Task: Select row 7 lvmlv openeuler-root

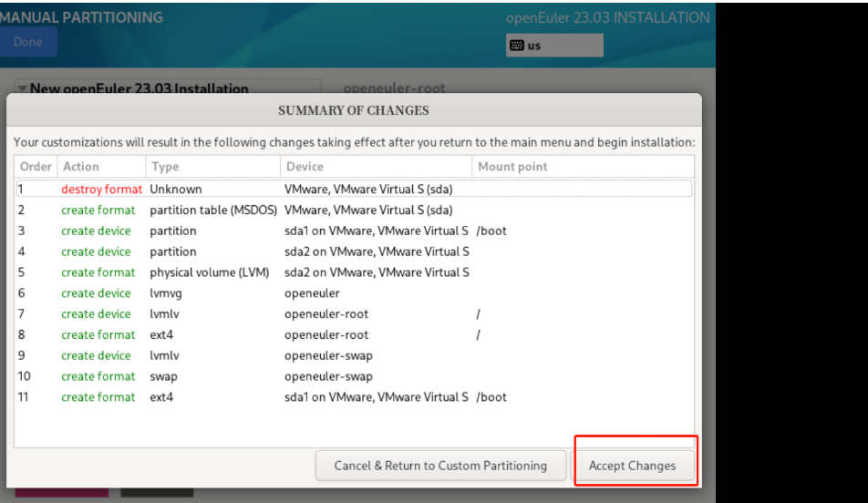Action: click(x=354, y=313)
